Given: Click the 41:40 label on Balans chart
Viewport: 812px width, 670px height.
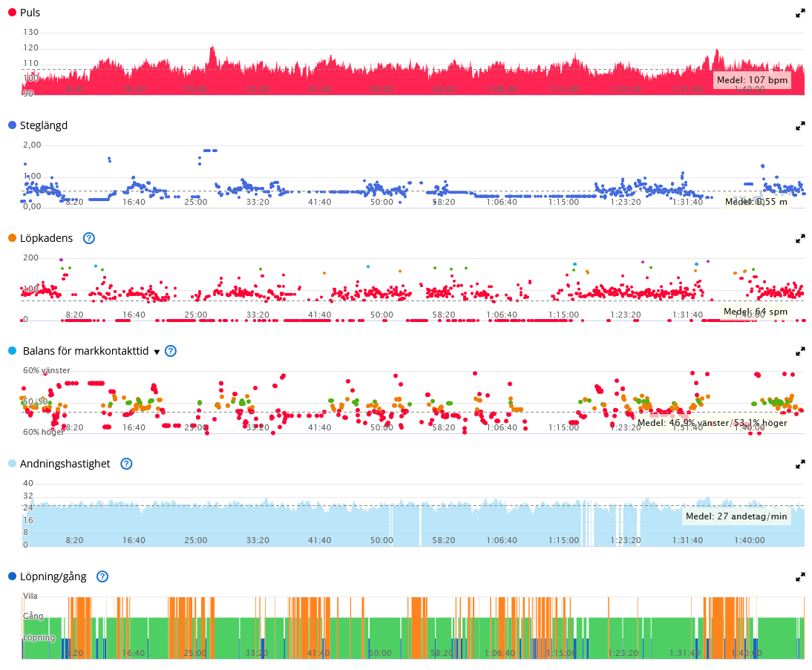Looking at the screenshot, I should 319,427.
